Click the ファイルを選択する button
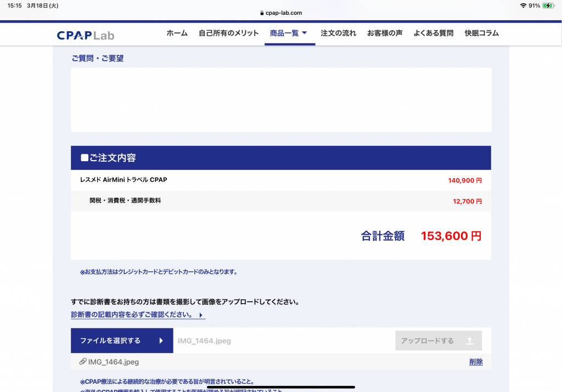Screen dimensions: 562x392 click(x=122, y=340)
